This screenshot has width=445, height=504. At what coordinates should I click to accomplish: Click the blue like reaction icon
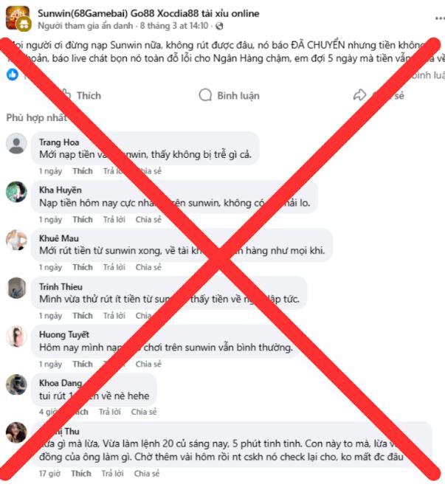pos(13,75)
